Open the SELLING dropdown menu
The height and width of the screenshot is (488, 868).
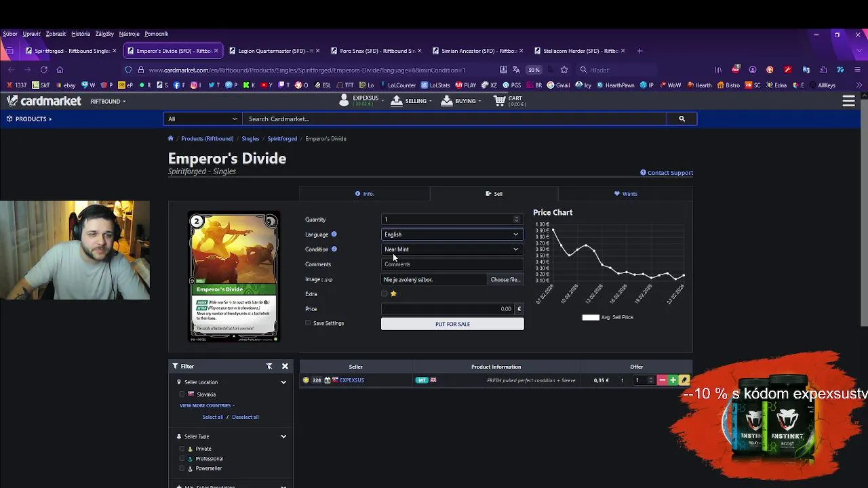(411, 101)
